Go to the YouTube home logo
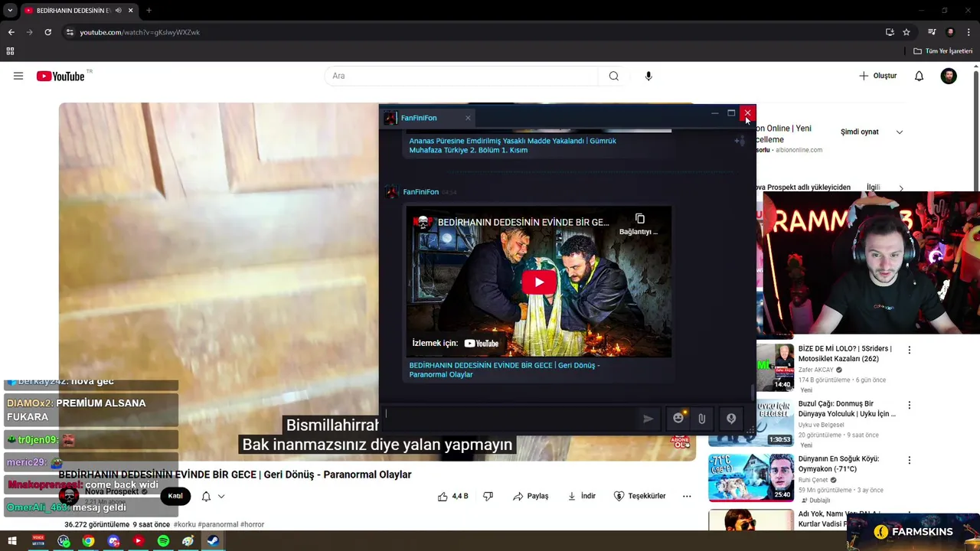Viewport: 980px width, 551px height. point(60,76)
